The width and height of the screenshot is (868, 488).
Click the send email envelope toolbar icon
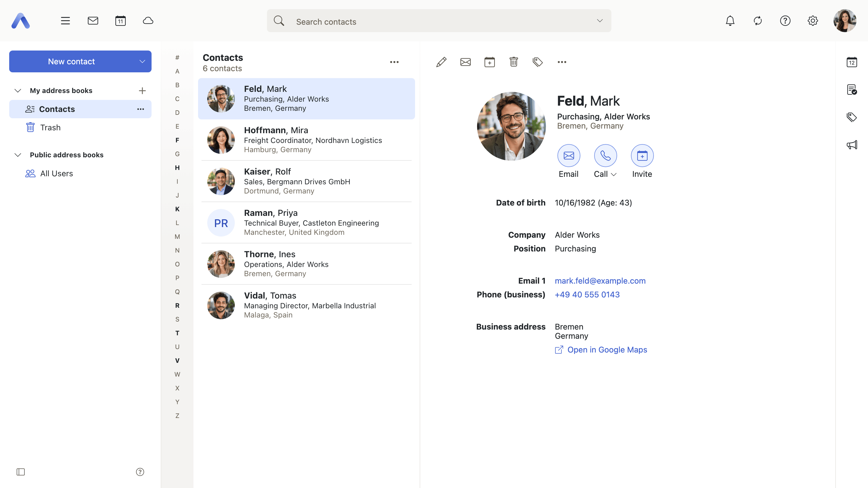[465, 62]
